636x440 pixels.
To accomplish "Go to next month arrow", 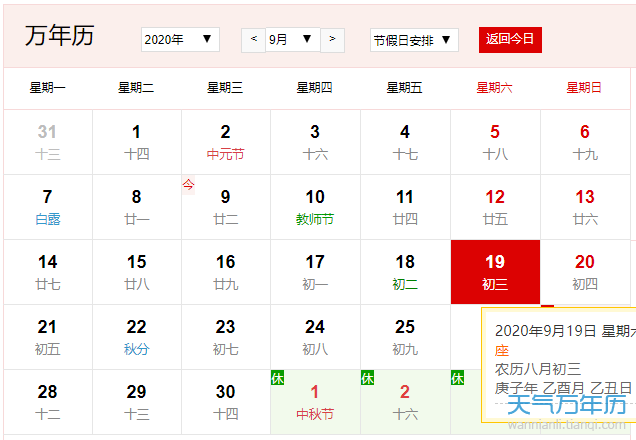I will pyautogui.click(x=333, y=40).
